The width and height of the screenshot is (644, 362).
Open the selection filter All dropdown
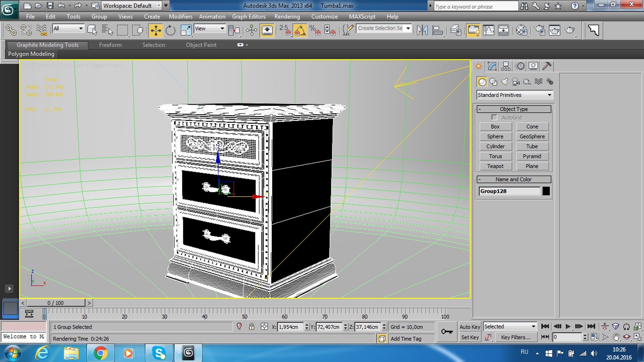[x=68, y=29]
